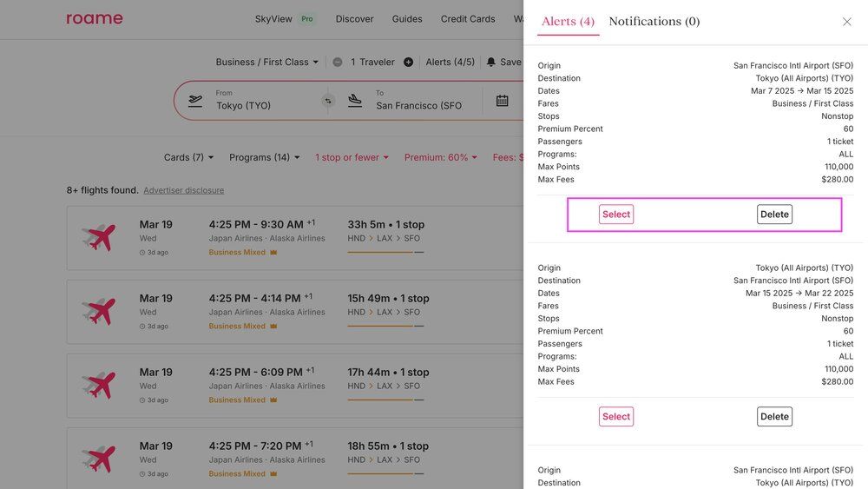Swap origin and destination airports
The height and width of the screenshot is (489, 868).
click(x=328, y=101)
